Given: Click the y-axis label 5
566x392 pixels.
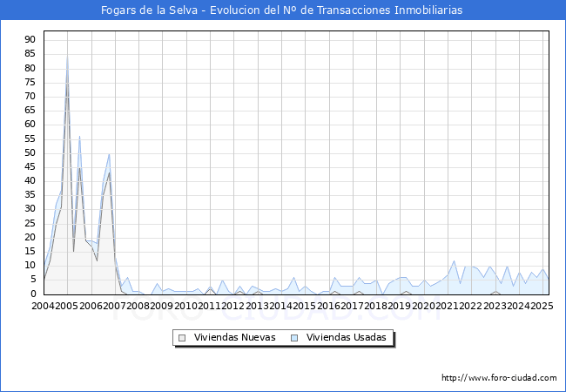Looking at the screenshot, I should (x=33, y=280).
